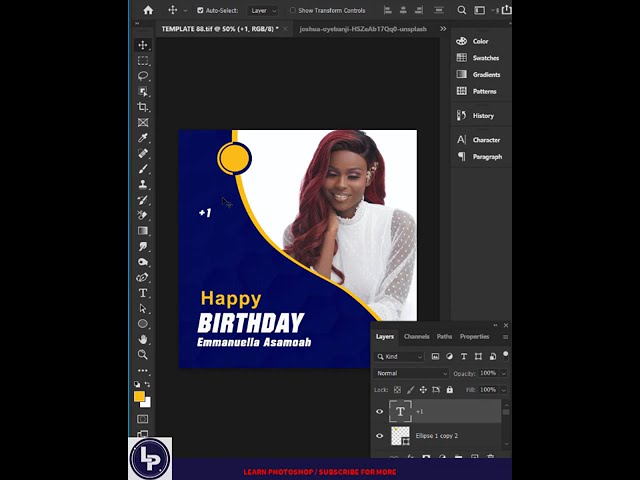Hide the Ellipse 1 copy 2 layer
The image size is (640, 480).
pos(380,436)
